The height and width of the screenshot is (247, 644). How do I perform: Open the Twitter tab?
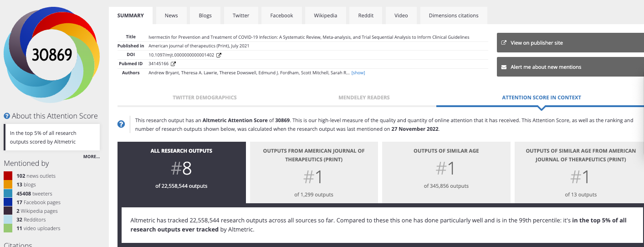point(241,15)
